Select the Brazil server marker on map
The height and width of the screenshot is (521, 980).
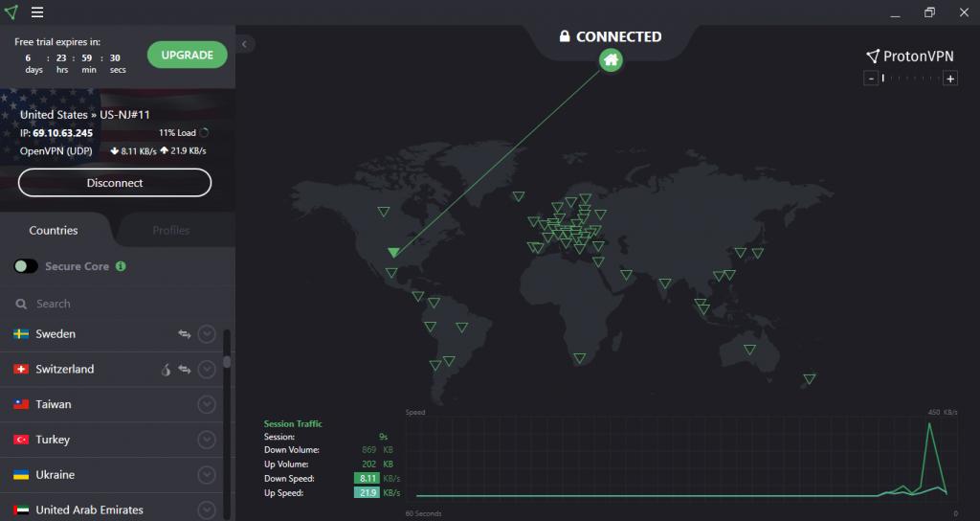pos(462,328)
